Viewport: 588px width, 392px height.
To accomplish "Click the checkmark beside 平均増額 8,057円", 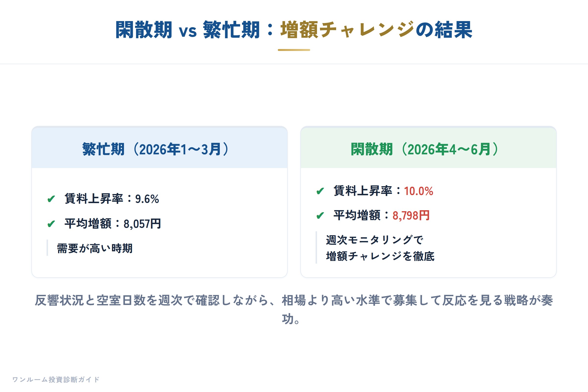I will pos(51,224).
